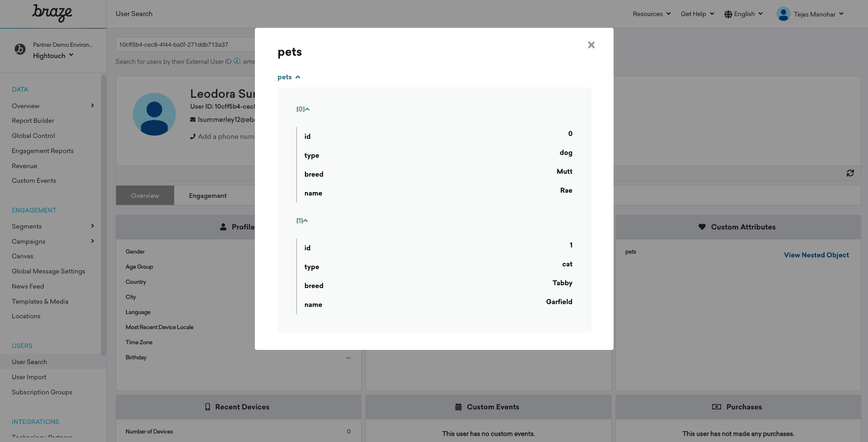Click the Custom Events calendar icon

click(458, 407)
